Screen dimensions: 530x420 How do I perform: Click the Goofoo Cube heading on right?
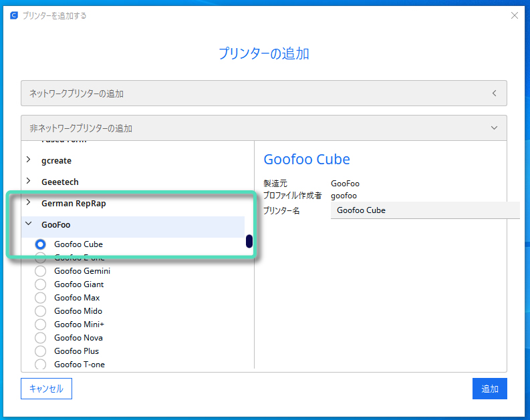[307, 160]
